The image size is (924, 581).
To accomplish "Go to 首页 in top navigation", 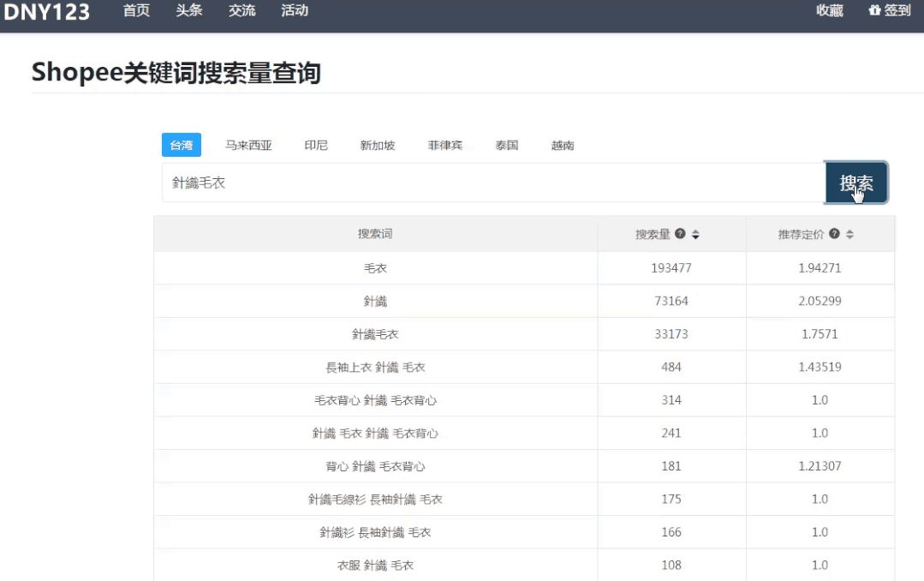I will [x=136, y=10].
